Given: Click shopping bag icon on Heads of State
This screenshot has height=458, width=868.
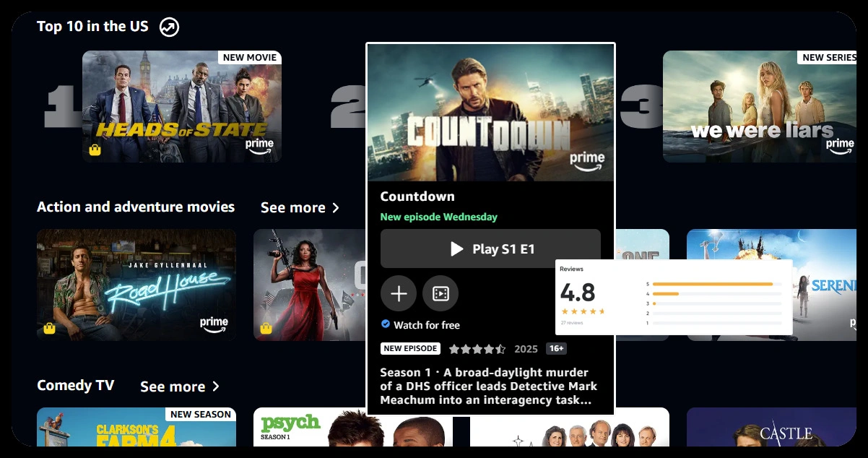Looking at the screenshot, I should (95, 150).
